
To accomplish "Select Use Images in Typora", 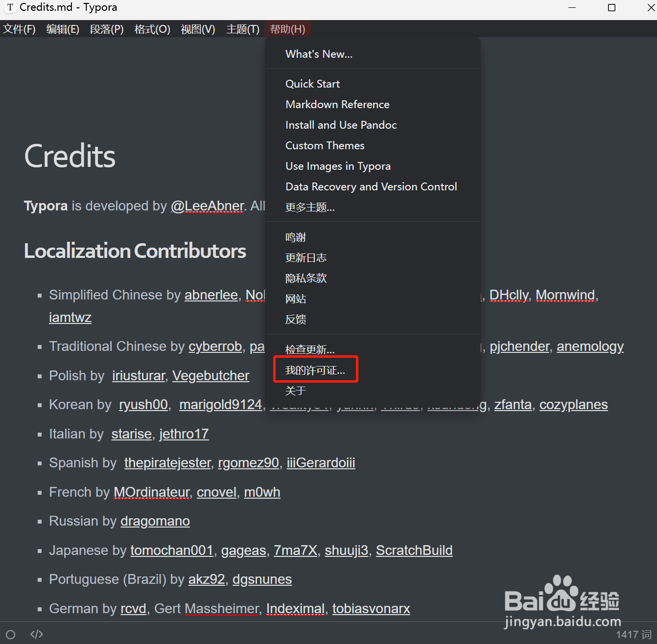I will (x=373, y=166).
